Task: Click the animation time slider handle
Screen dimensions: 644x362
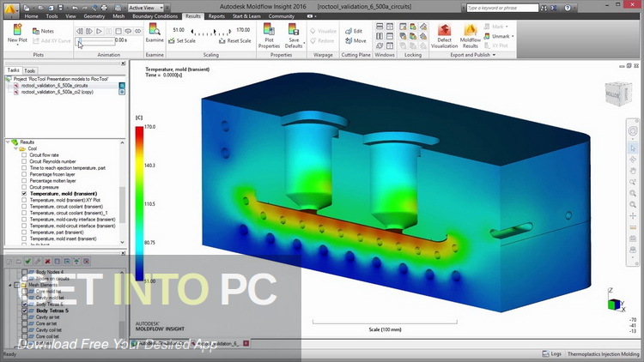Action: point(79,40)
